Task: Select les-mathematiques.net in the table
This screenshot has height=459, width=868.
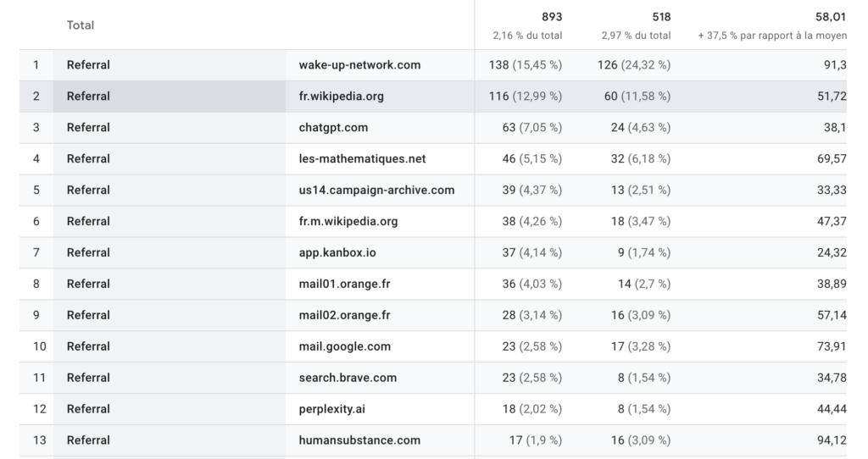Action: click(362, 159)
